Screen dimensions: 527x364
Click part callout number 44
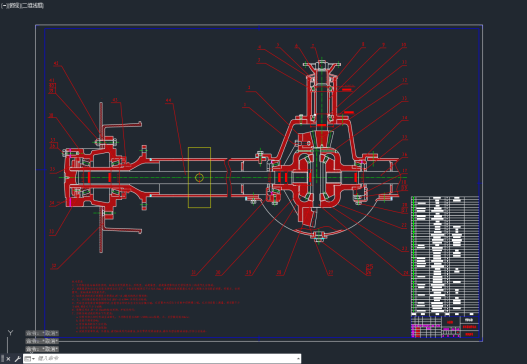coord(169,100)
